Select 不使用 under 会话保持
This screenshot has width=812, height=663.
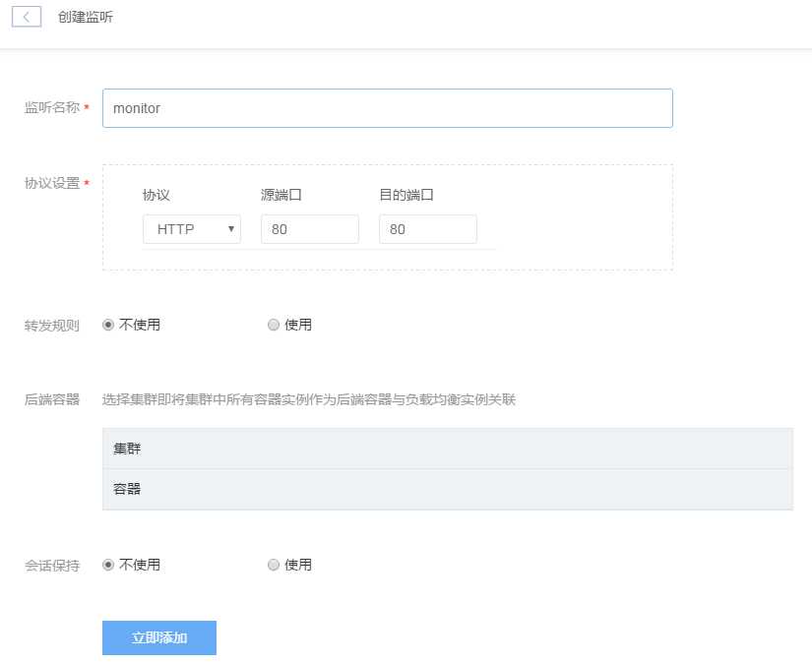point(108,564)
